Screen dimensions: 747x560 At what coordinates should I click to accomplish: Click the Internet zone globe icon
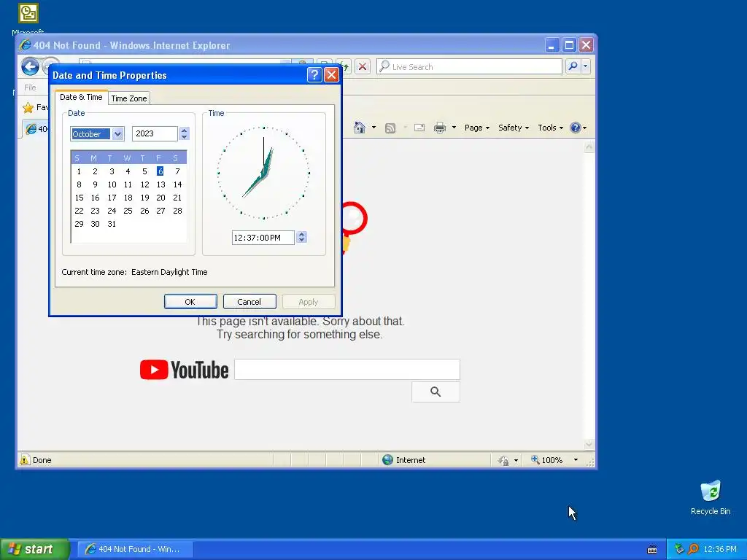388,460
